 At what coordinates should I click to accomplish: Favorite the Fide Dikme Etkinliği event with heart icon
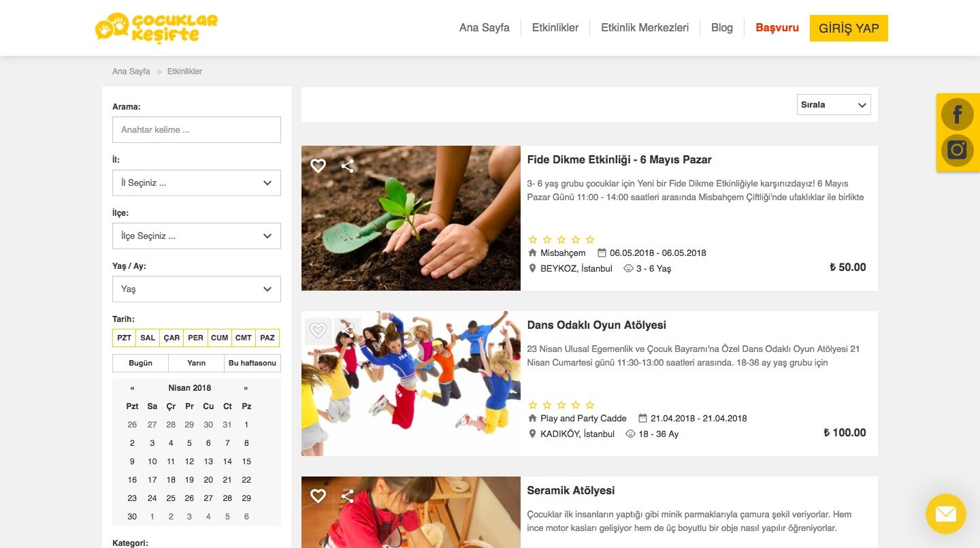(318, 165)
